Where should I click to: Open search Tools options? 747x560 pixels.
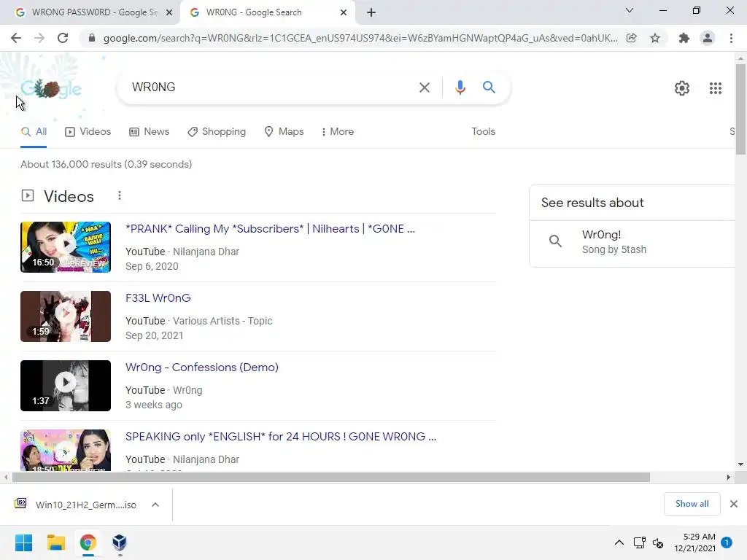point(483,132)
